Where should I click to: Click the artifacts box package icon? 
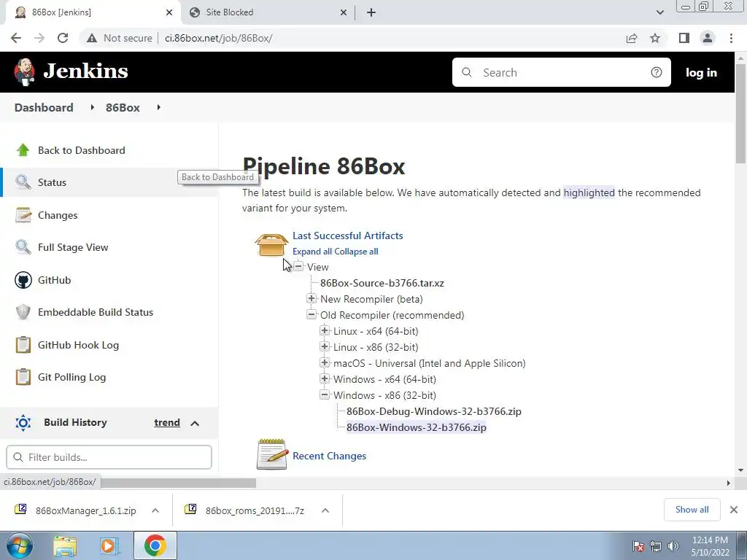point(271,244)
